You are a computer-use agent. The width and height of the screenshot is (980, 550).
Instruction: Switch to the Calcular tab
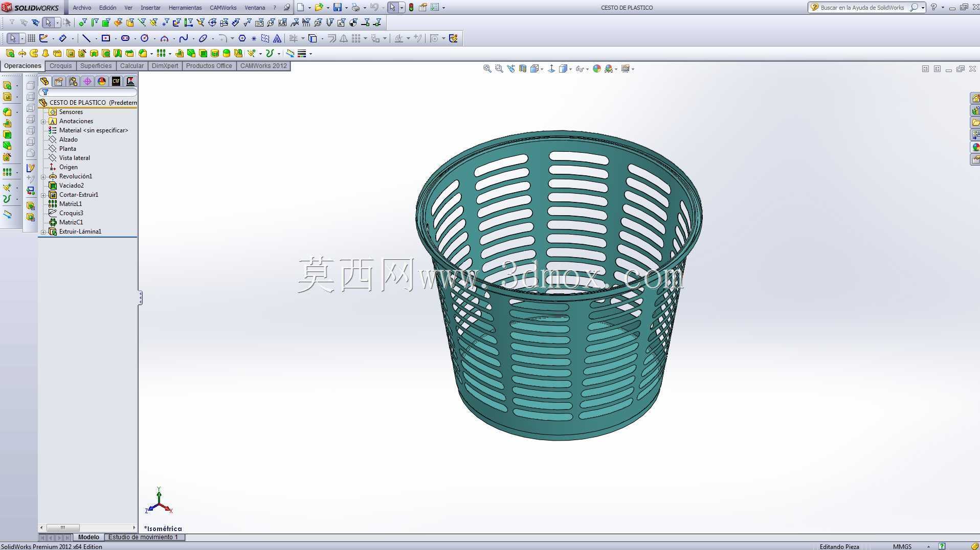pos(132,66)
